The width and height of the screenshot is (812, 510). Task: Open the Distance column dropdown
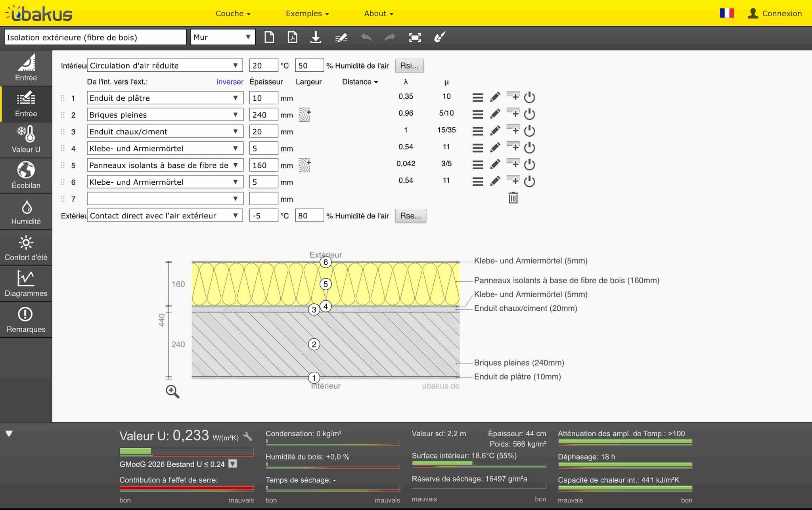coord(360,82)
